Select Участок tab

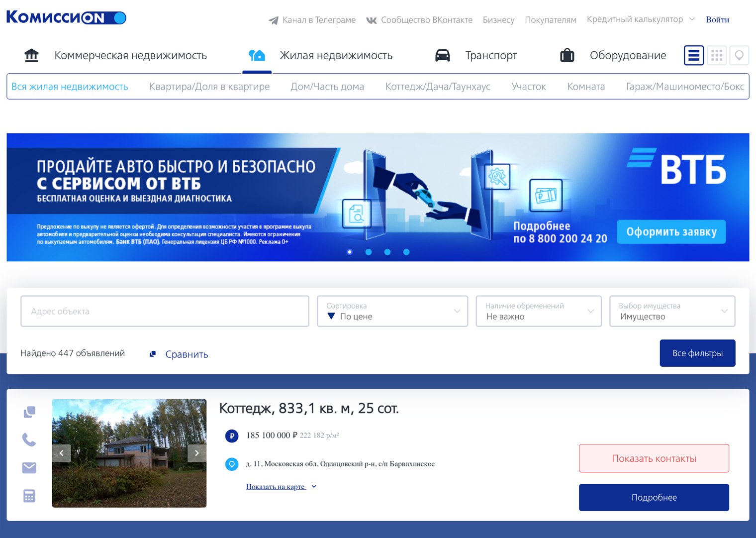pyautogui.click(x=529, y=87)
